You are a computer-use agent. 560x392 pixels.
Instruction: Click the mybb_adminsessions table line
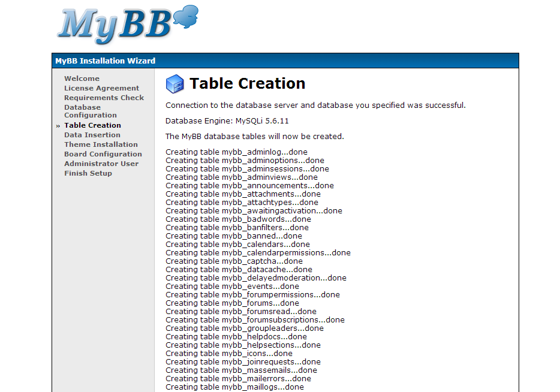tap(247, 169)
